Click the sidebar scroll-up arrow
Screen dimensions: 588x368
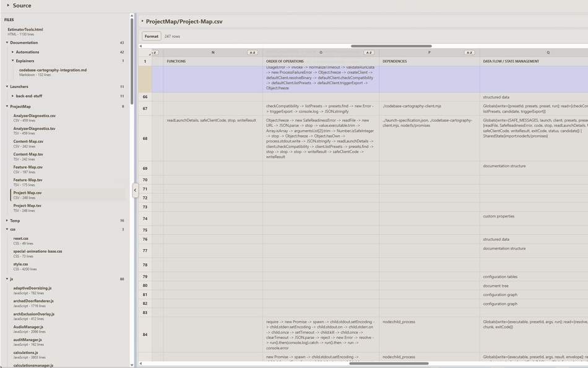132,15
